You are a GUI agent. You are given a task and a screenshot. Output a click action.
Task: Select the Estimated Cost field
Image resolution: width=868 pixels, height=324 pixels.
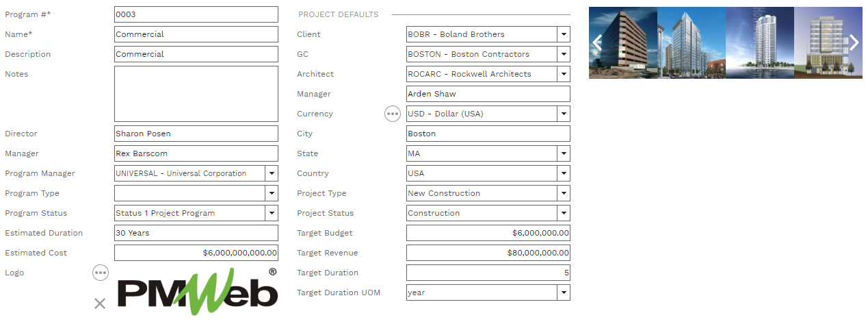(x=196, y=253)
